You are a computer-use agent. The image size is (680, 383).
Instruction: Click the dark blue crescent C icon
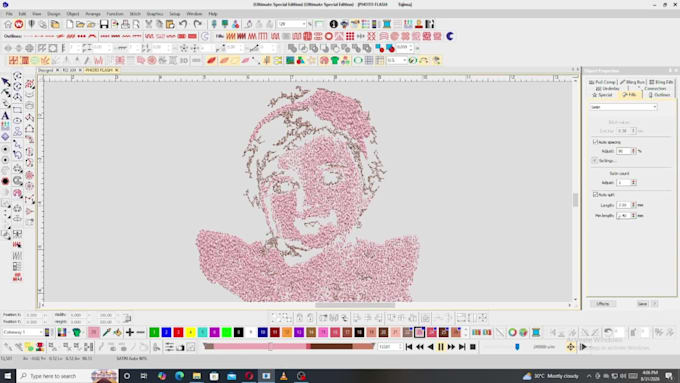click(450, 36)
